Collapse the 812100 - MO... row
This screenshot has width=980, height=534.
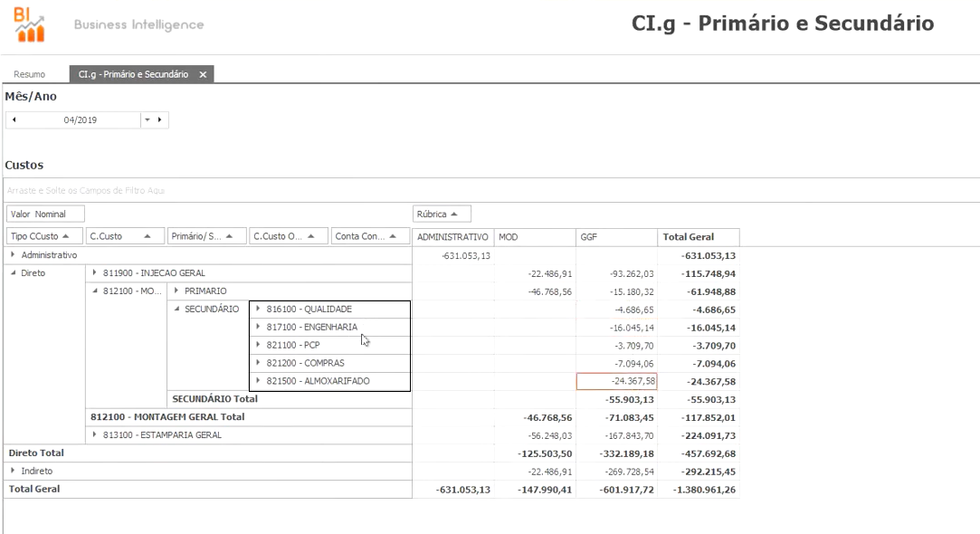95,291
